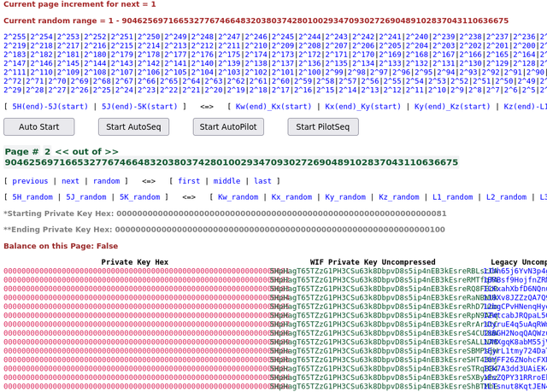
Task: Select the 2^29 range link
Action: click(x=13, y=91)
